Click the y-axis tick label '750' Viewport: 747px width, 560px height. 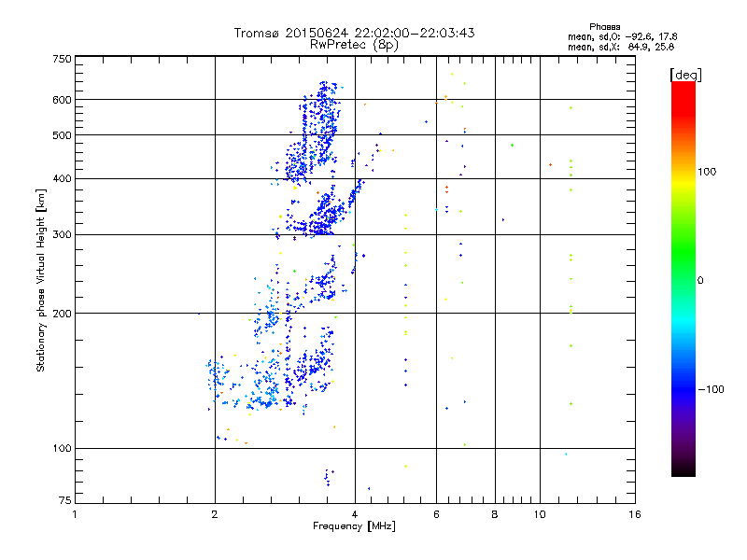(x=62, y=59)
